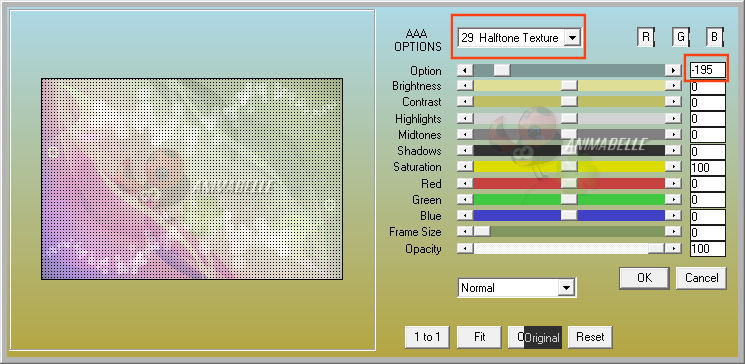The height and width of the screenshot is (364, 745).
Task: Open the Halftone Texture preset dropdown
Action: click(573, 38)
